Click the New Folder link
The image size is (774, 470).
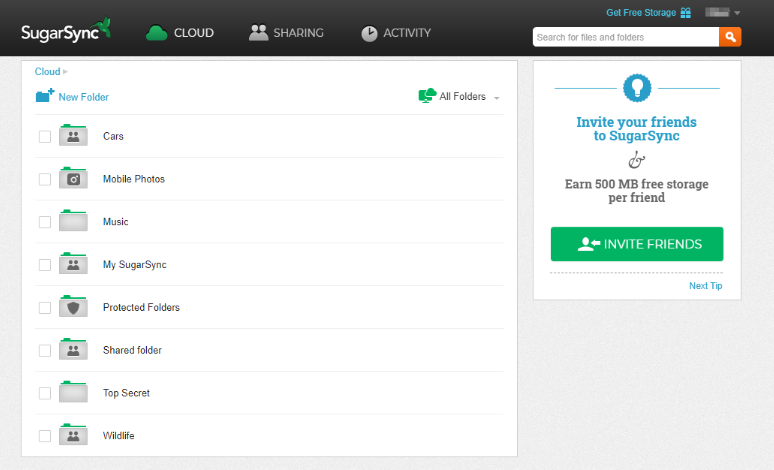pyautogui.click(x=83, y=97)
